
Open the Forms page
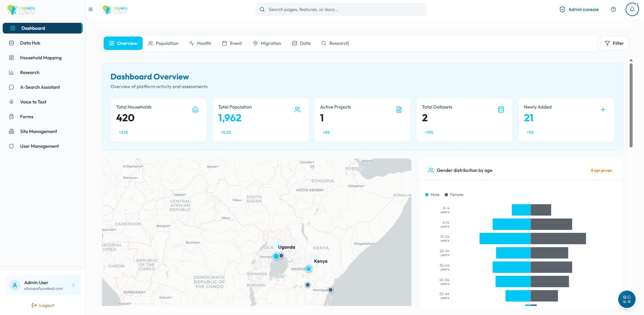tap(43, 117)
